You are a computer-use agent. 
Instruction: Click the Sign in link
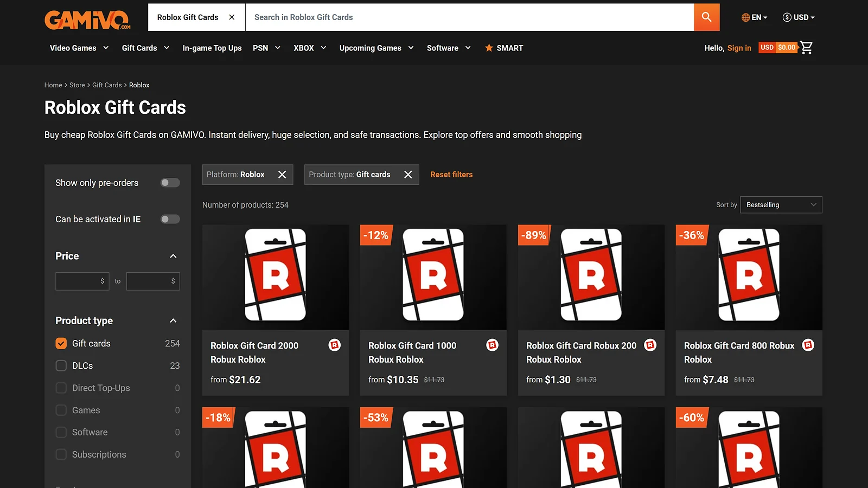[x=739, y=48]
